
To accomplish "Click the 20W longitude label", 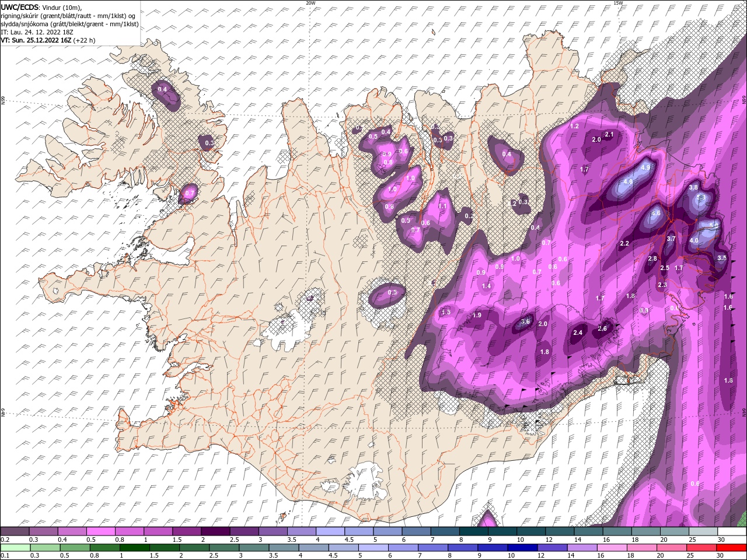I will pyautogui.click(x=311, y=3).
